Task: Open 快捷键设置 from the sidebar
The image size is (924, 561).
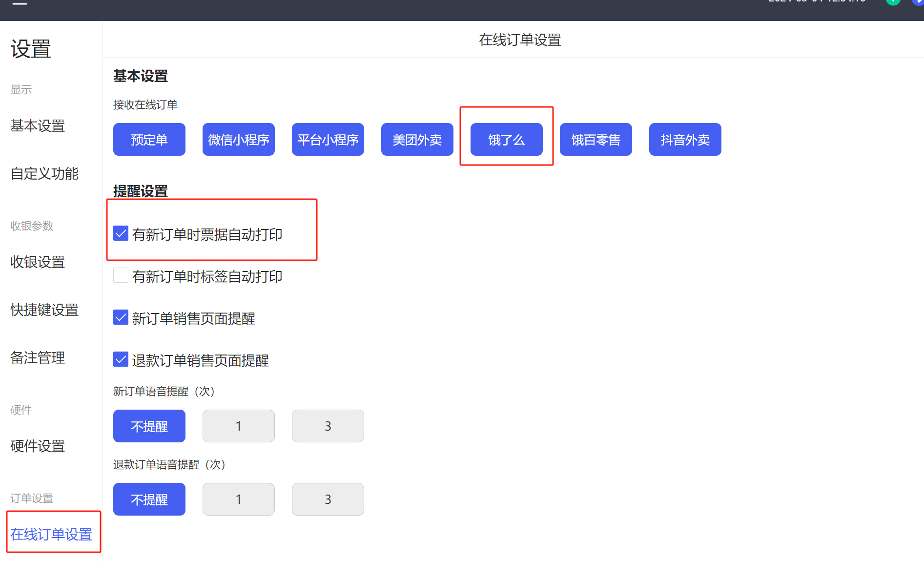Action: pos(44,310)
